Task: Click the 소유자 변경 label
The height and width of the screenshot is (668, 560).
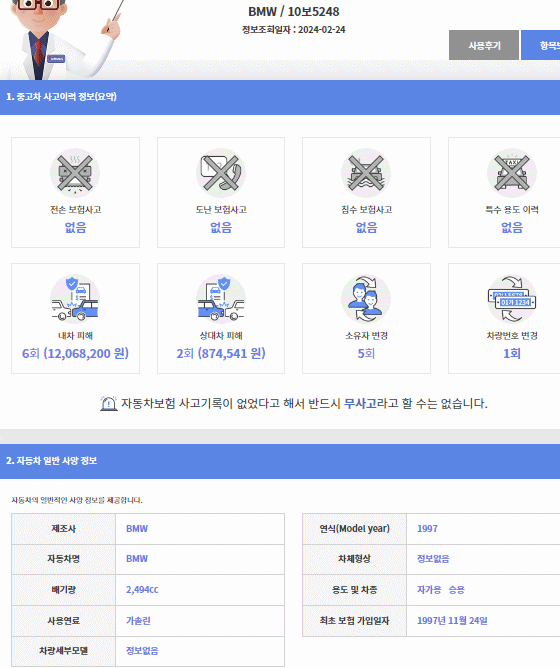Action: (367, 336)
